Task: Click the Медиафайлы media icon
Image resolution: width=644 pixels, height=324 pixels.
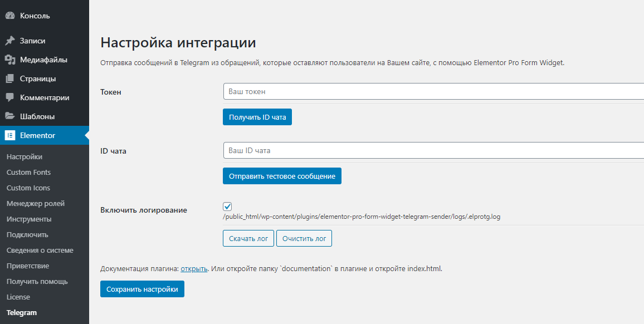Action: (x=10, y=60)
